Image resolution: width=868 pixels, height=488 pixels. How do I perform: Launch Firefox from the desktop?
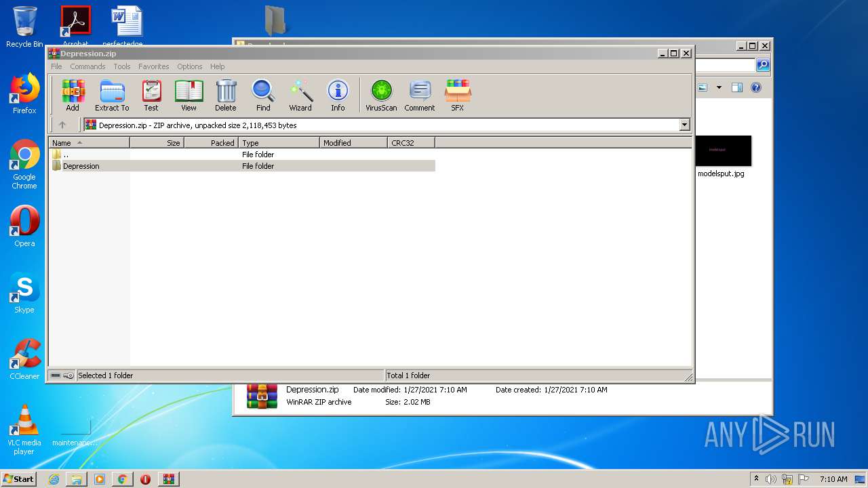24,94
